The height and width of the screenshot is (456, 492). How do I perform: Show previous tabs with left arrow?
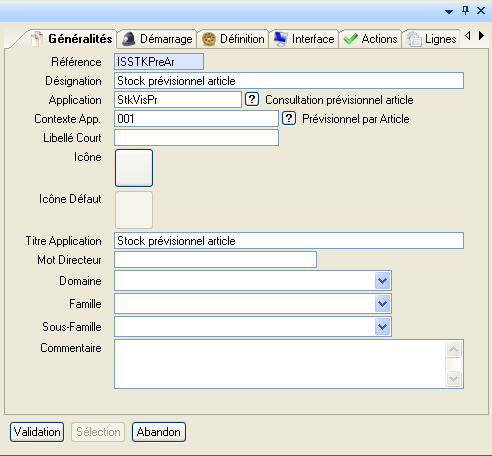468,36
